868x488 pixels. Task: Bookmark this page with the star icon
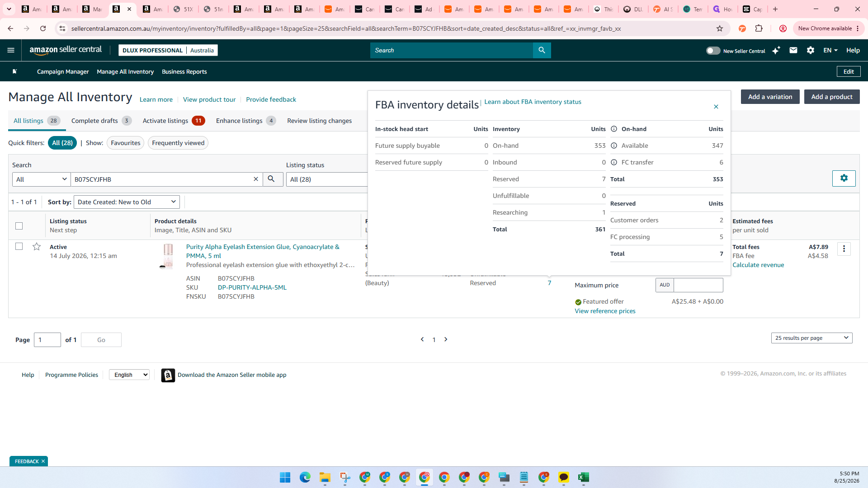coord(720,28)
